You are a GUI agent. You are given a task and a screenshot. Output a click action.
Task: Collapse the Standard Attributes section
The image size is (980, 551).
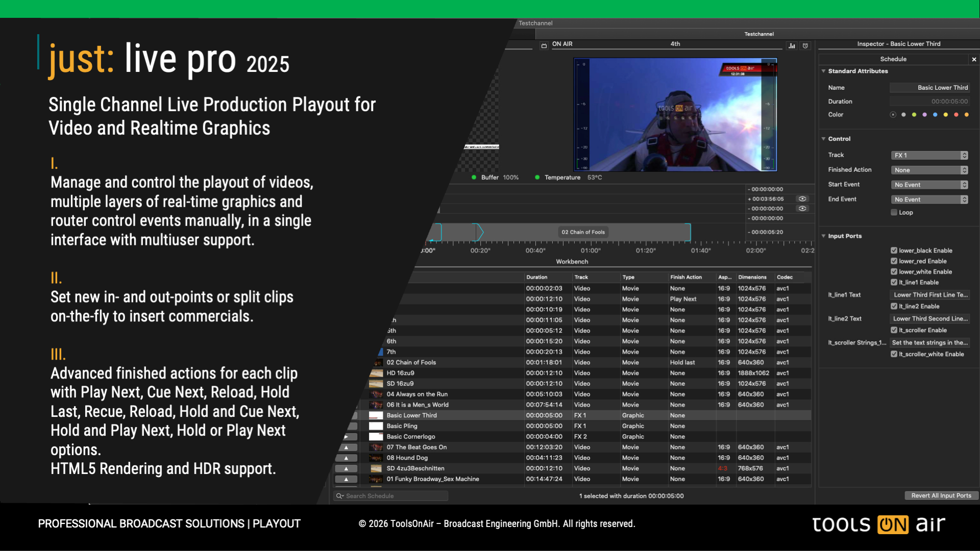pos(823,71)
